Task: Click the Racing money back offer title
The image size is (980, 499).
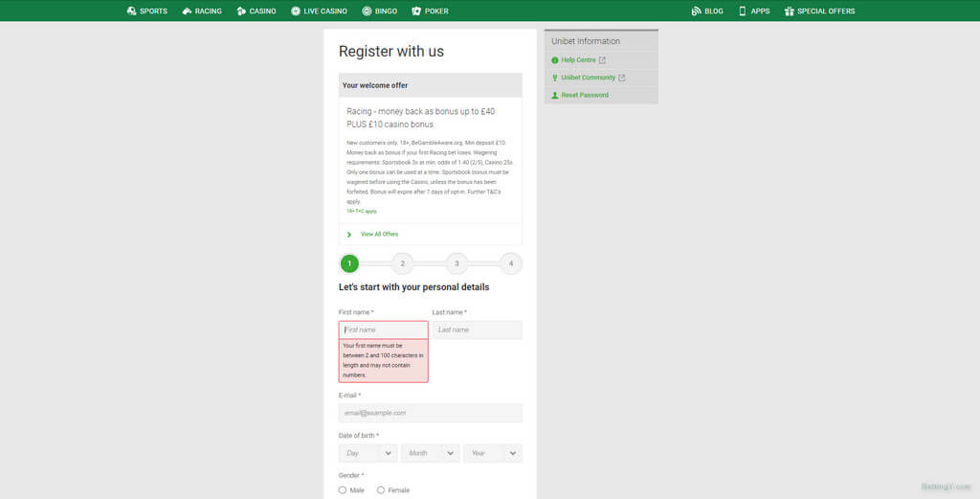Action: 421,118
